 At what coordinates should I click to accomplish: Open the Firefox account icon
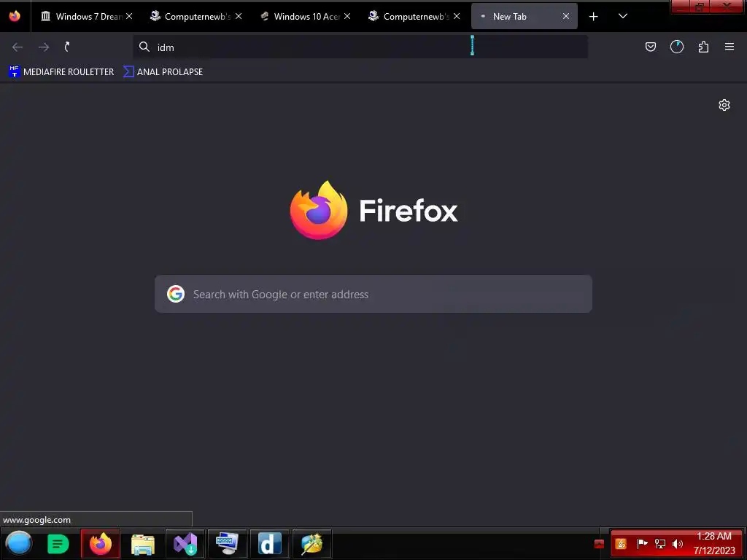point(677,47)
